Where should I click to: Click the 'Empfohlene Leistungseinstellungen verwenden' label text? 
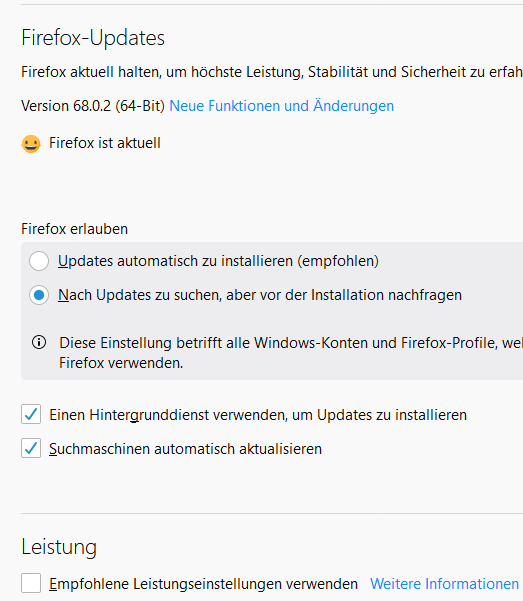tap(203, 584)
